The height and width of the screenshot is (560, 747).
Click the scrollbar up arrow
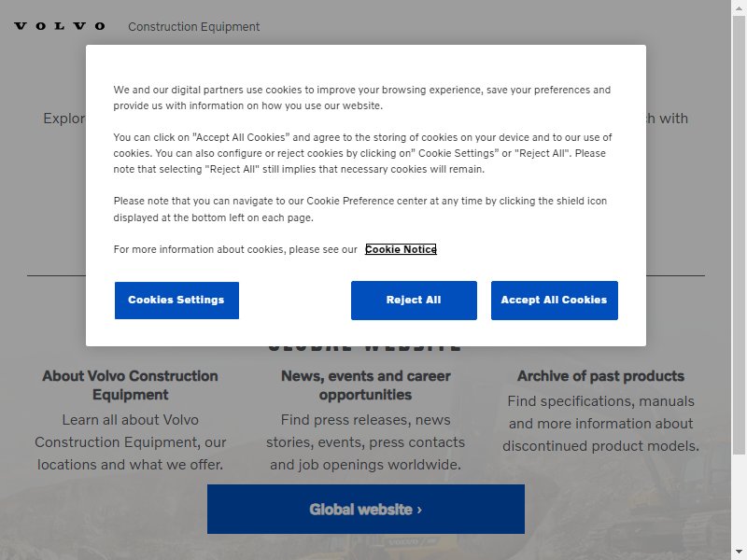[x=739, y=7]
